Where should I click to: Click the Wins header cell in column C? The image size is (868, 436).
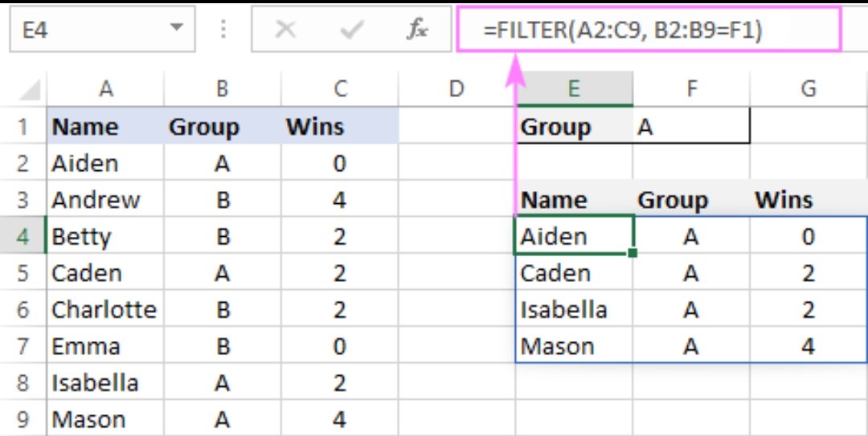tap(340, 127)
